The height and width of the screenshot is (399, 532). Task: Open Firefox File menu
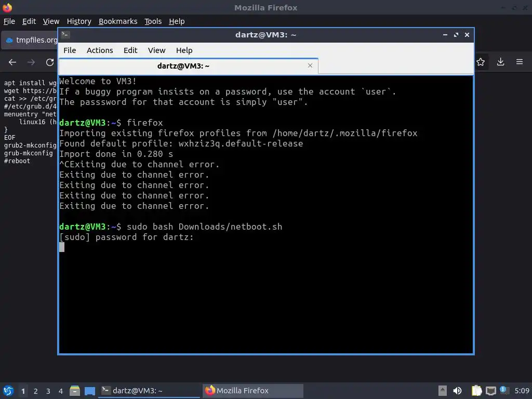point(9,21)
